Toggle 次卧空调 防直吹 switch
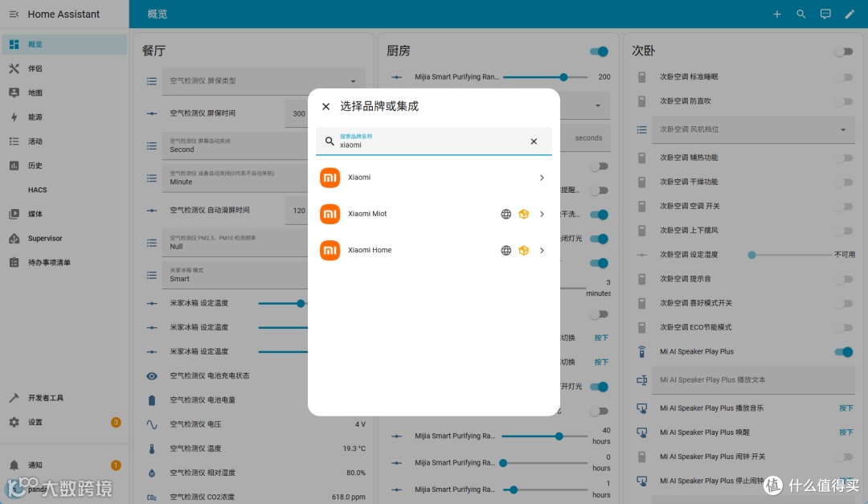868x504 pixels. (844, 101)
